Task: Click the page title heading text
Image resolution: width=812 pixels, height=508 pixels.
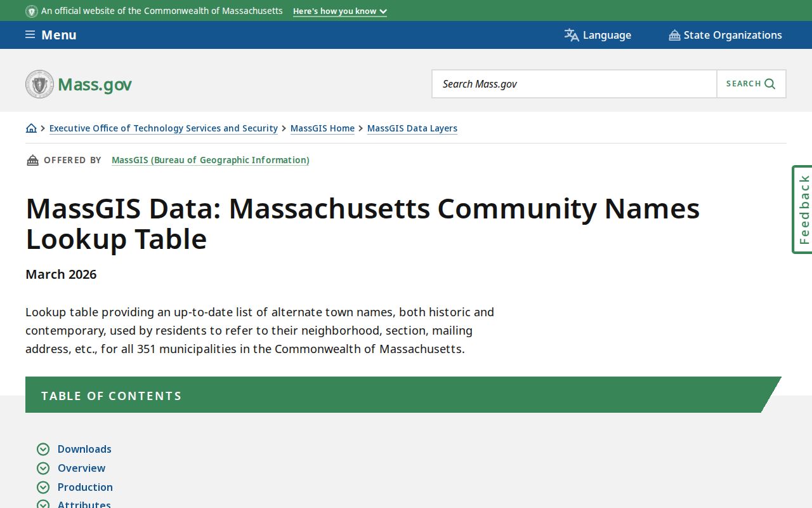Action: tap(363, 224)
